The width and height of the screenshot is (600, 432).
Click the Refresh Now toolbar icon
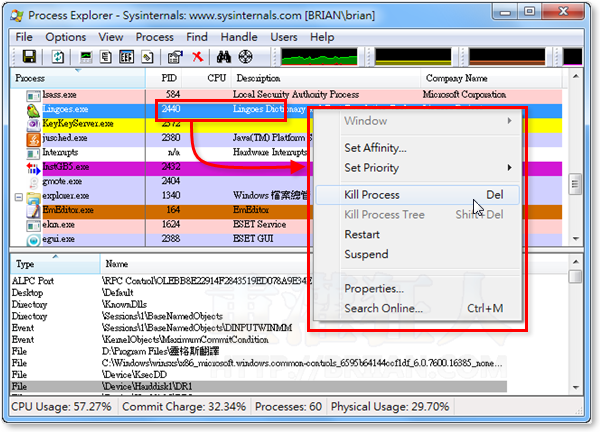click(x=58, y=57)
